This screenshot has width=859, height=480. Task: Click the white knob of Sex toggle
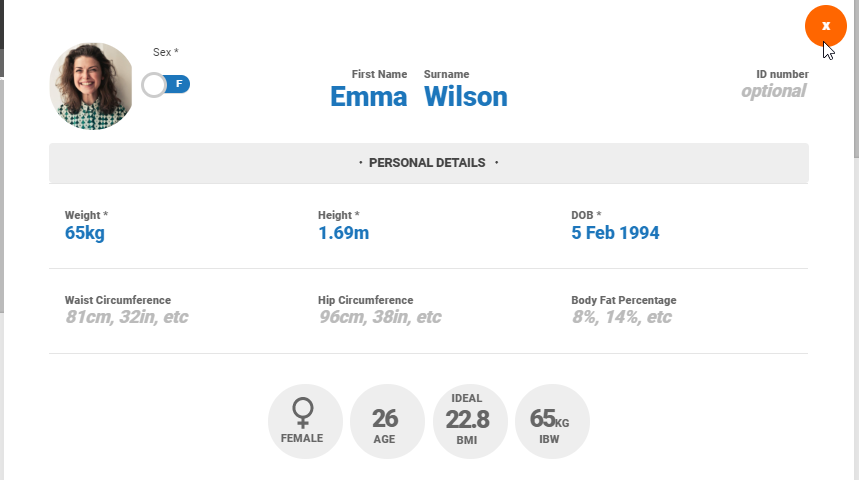click(x=153, y=85)
